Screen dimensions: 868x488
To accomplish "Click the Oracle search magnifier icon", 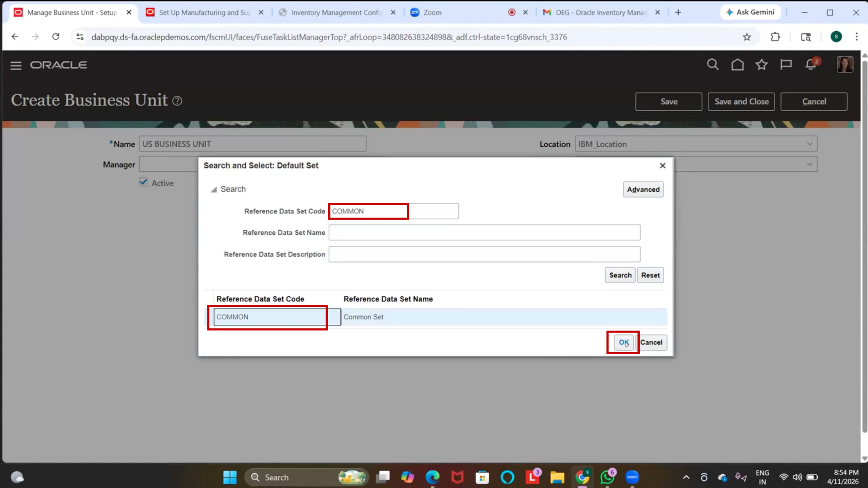I will click(x=713, y=65).
